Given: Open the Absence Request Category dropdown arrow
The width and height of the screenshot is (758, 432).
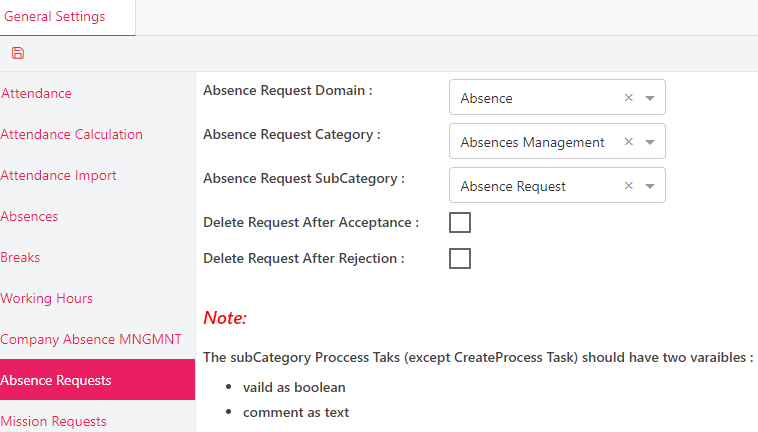Looking at the screenshot, I should pyautogui.click(x=650, y=142).
